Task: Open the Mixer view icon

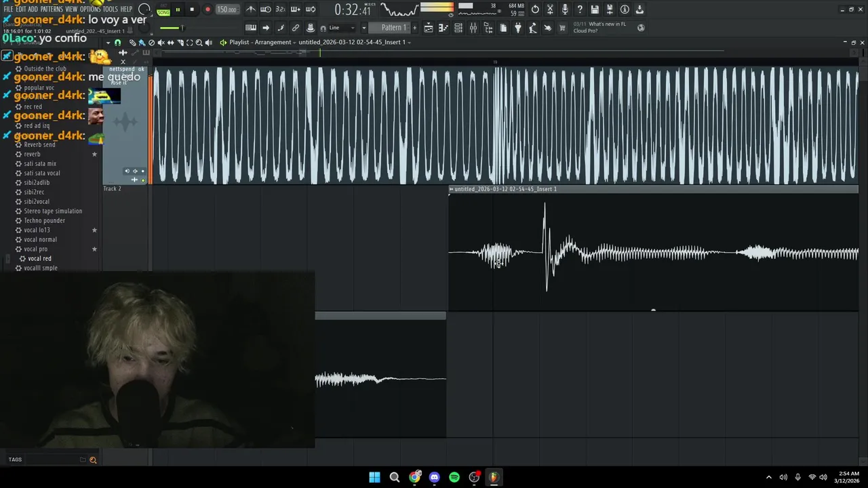Action: tap(473, 28)
